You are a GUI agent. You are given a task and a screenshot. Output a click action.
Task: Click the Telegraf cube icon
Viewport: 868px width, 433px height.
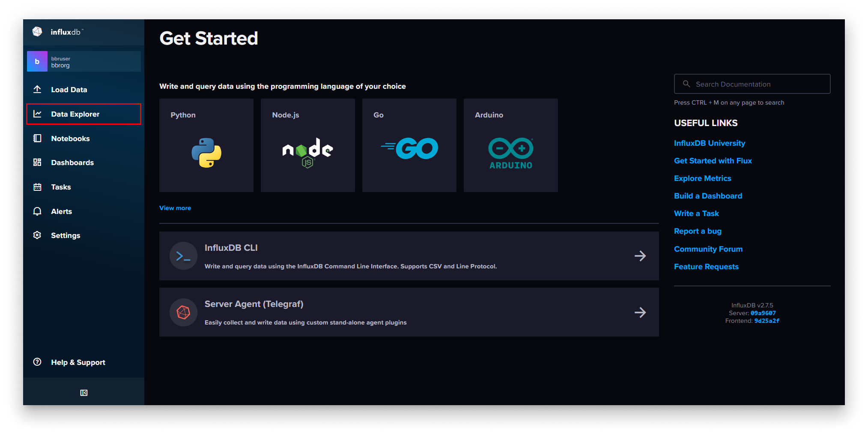(183, 312)
